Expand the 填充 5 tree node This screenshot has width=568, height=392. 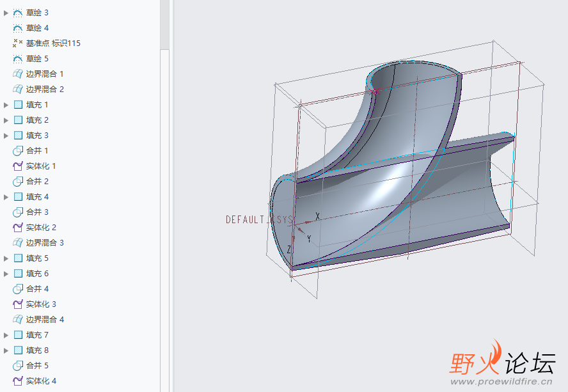click(x=6, y=258)
